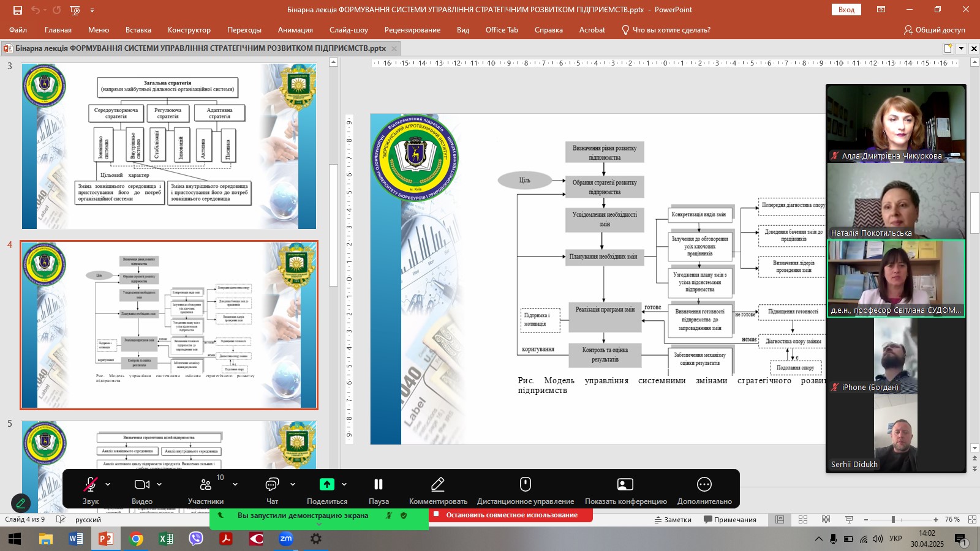Toggle the Заметки notes pane
The width and height of the screenshot is (980, 551).
[673, 520]
